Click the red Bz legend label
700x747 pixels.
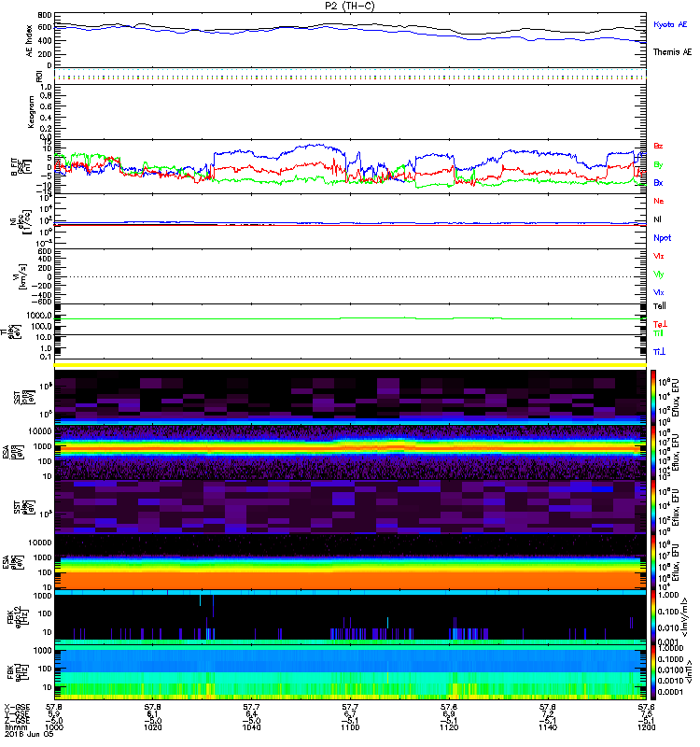[x=658, y=146]
